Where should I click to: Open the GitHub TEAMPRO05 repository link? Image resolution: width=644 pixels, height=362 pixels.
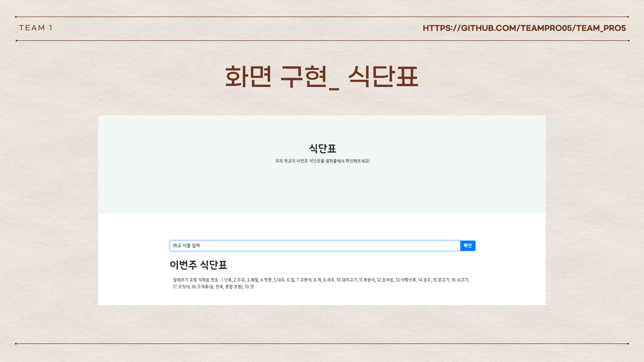[x=524, y=28]
